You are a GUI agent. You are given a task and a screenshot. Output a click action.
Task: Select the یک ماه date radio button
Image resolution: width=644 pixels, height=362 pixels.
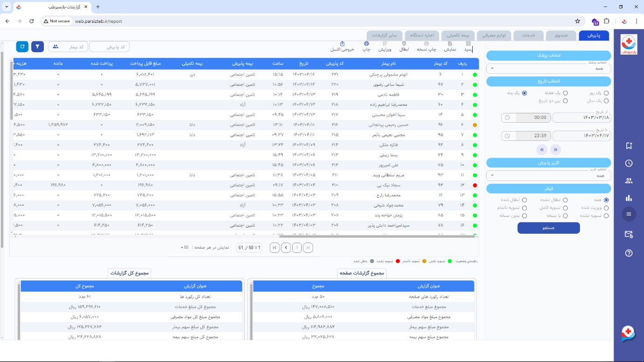point(525,93)
